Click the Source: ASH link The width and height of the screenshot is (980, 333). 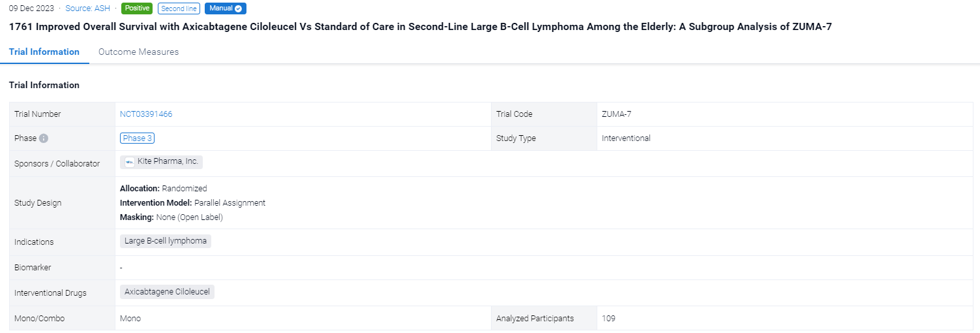tap(87, 8)
